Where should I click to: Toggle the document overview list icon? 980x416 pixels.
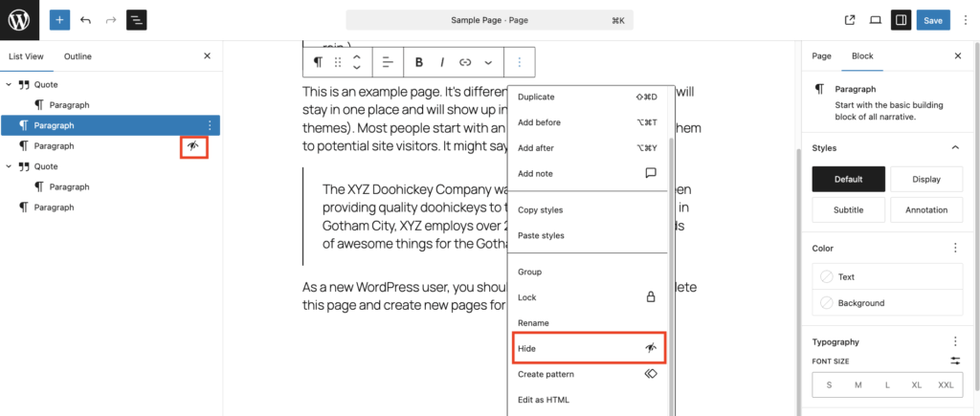(136, 20)
